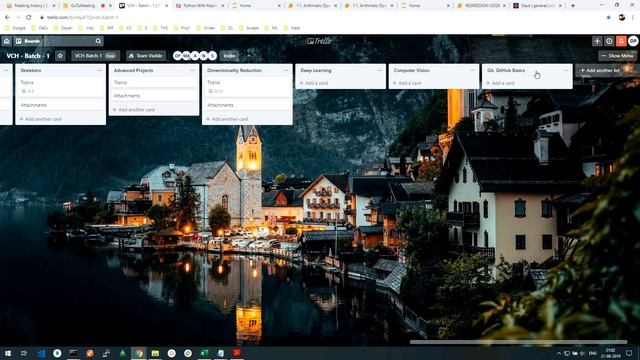Click the VCH-Batch 1 team button

96,56
